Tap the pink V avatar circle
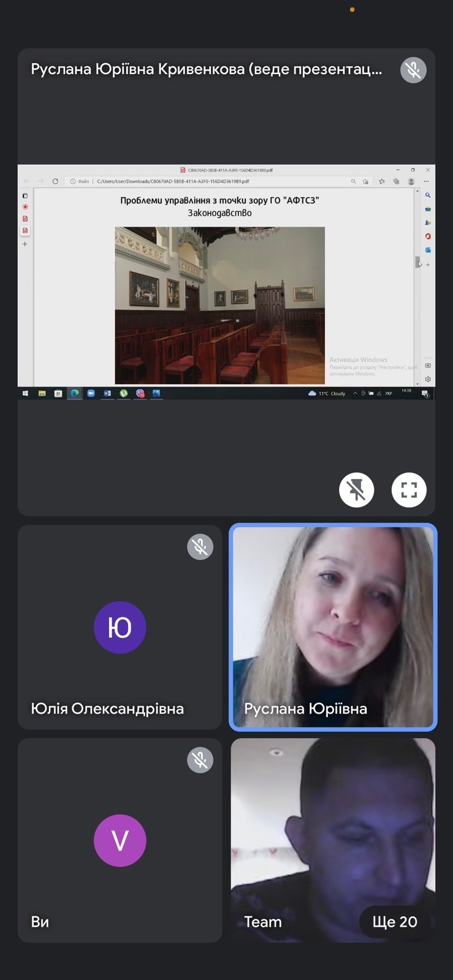This screenshot has height=980, width=453. 120,840
